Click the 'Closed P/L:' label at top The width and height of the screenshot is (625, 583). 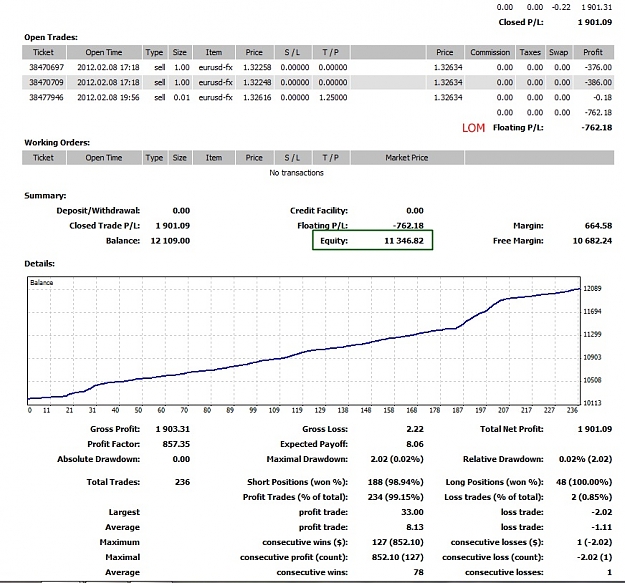tap(521, 22)
